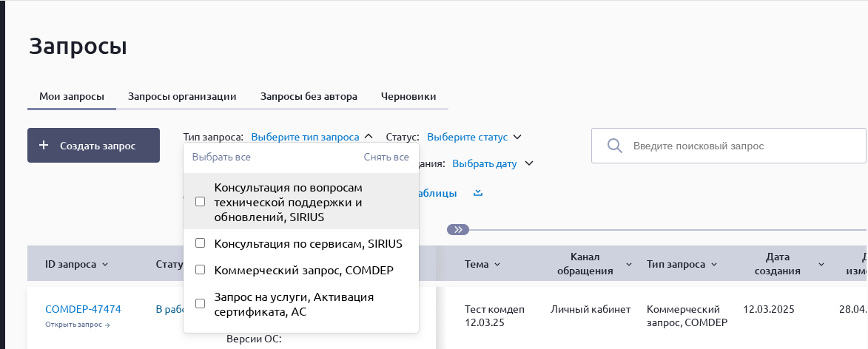The height and width of the screenshot is (349, 868).
Task: Click the download icon near table settings
Action: (478, 193)
